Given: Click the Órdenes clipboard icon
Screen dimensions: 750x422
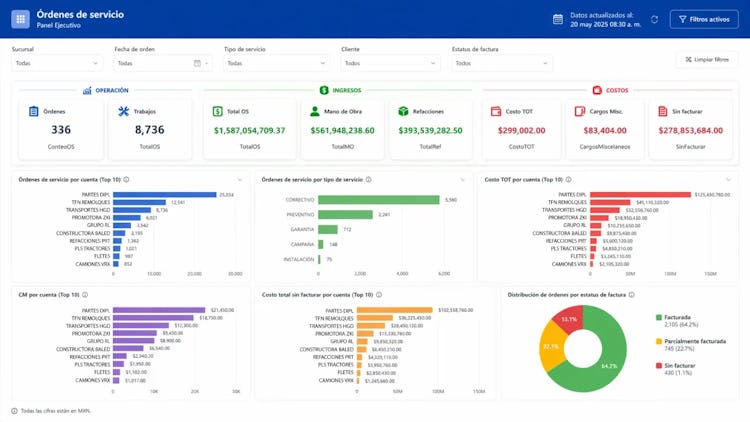Looking at the screenshot, I should coord(33,111).
